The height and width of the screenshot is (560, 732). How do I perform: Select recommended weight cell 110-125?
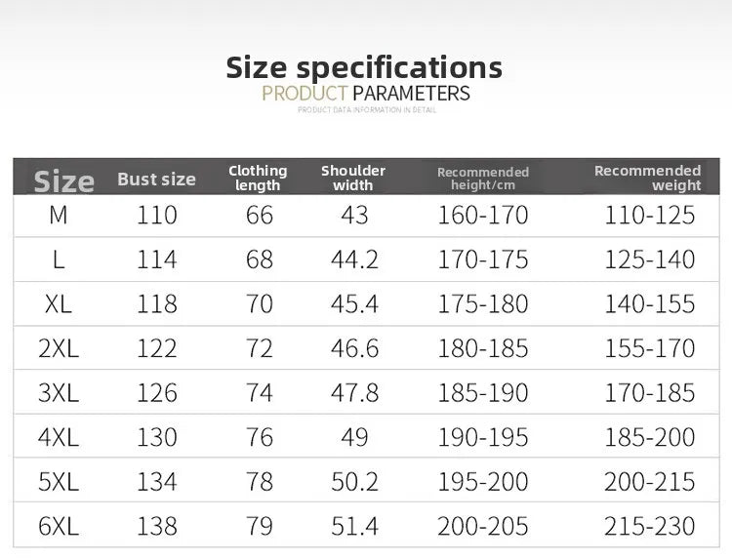tap(650, 216)
